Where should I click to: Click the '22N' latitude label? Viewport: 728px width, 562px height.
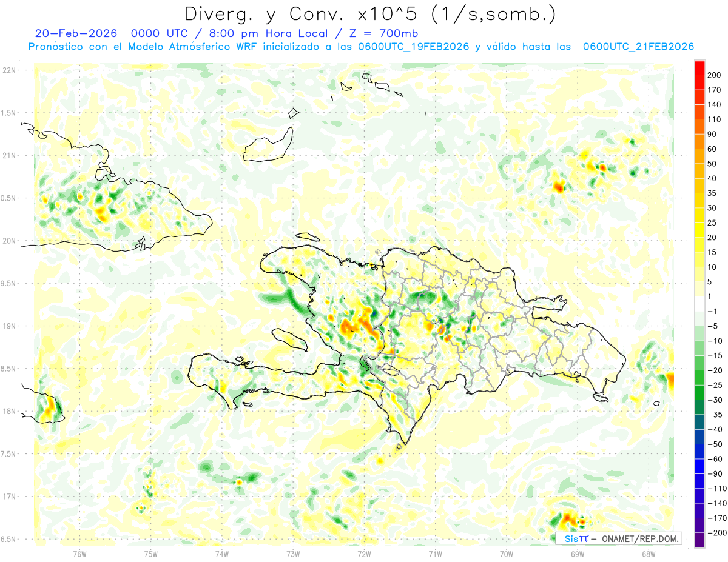[8, 70]
